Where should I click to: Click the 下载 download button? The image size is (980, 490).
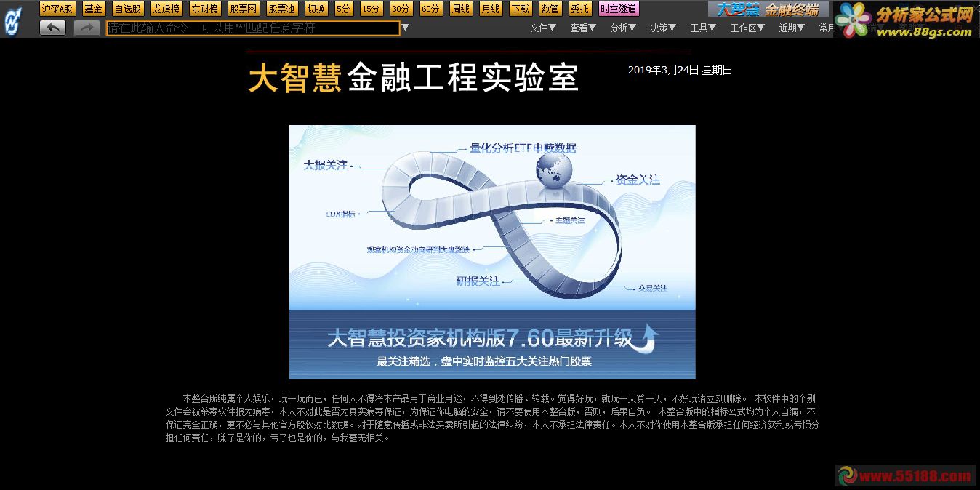[520, 9]
